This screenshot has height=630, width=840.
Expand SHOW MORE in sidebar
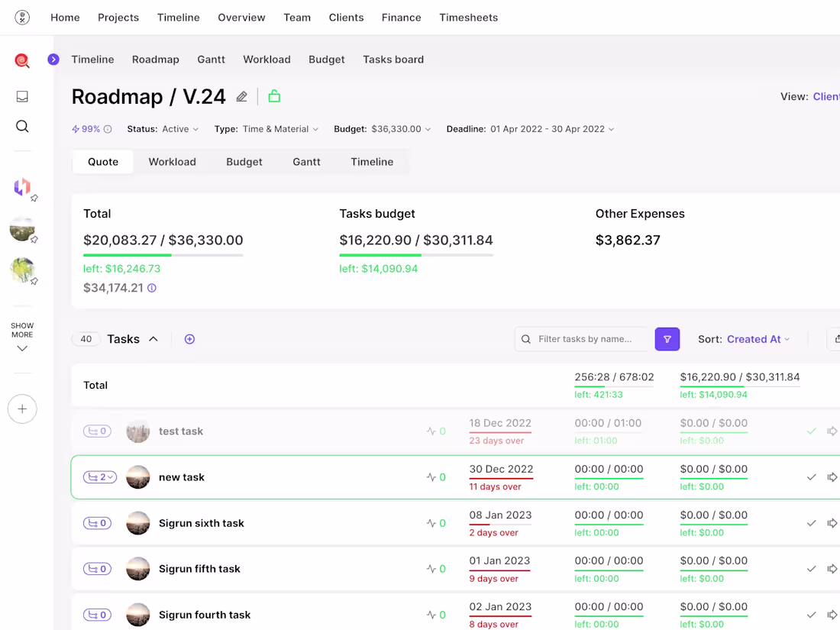click(22, 337)
